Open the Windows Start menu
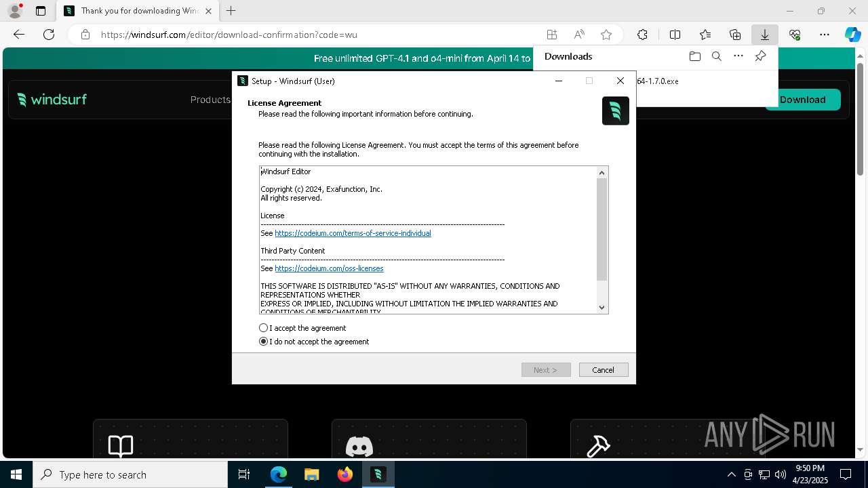 point(16,474)
